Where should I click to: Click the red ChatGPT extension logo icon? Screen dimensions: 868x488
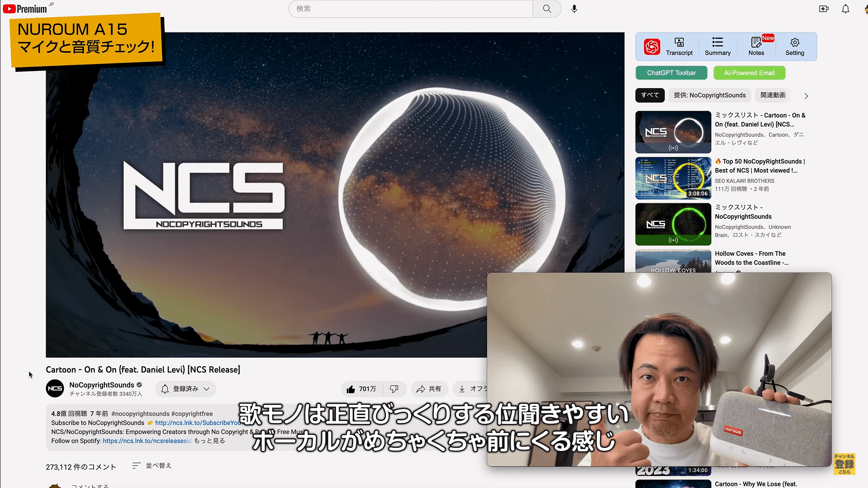pyautogui.click(x=652, y=47)
